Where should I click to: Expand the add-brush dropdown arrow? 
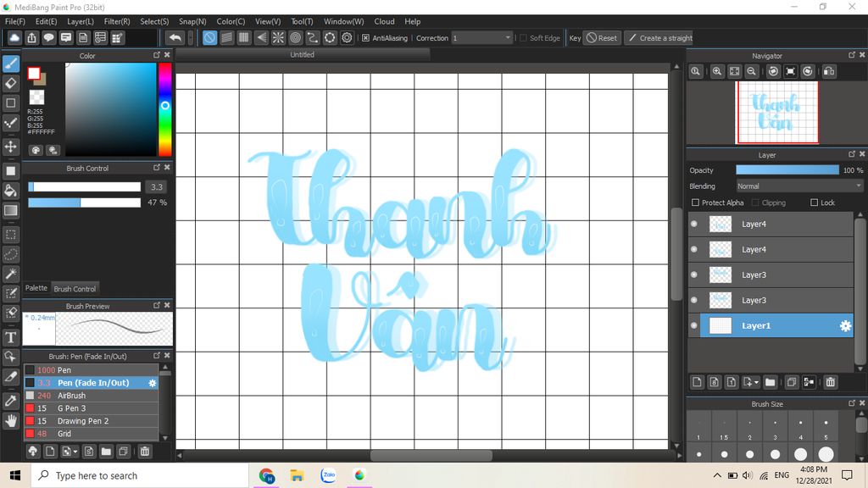[75, 452]
